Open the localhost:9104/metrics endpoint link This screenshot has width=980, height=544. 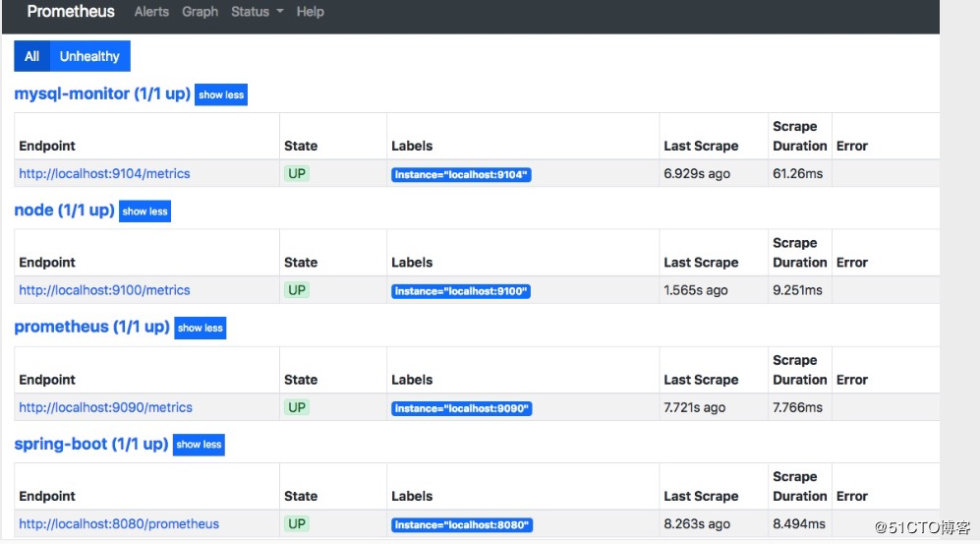click(104, 174)
